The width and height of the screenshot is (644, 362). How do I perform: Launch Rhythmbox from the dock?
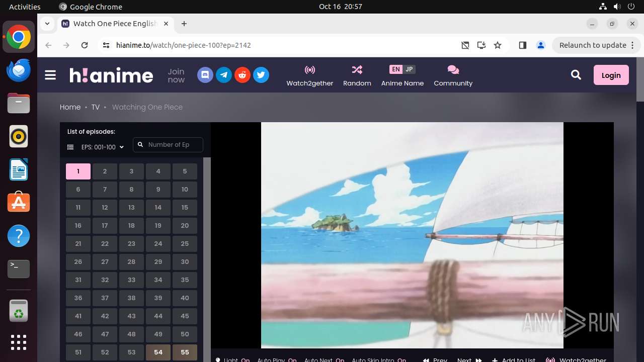(19, 136)
